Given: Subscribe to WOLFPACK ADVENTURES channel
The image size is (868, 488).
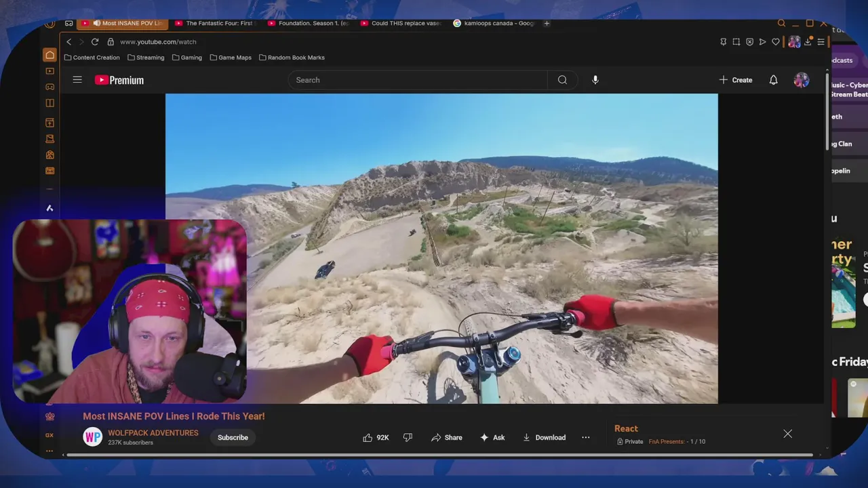Looking at the screenshot, I should pos(233,438).
